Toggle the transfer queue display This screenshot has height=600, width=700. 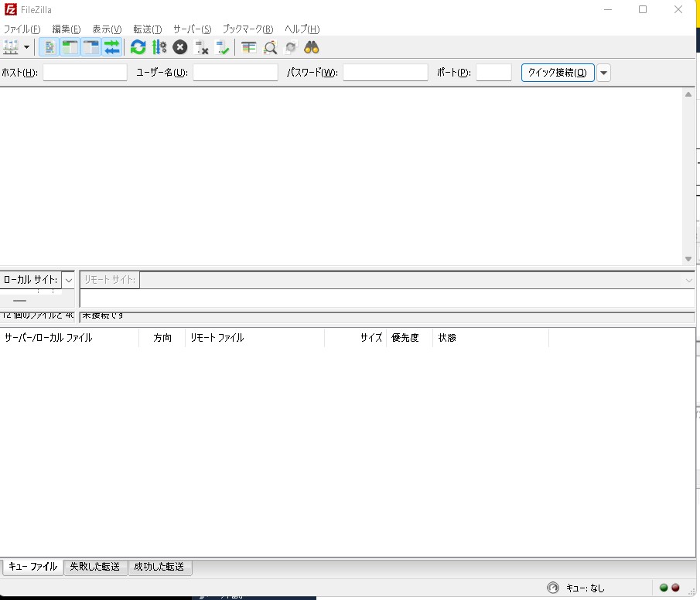(x=112, y=47)
